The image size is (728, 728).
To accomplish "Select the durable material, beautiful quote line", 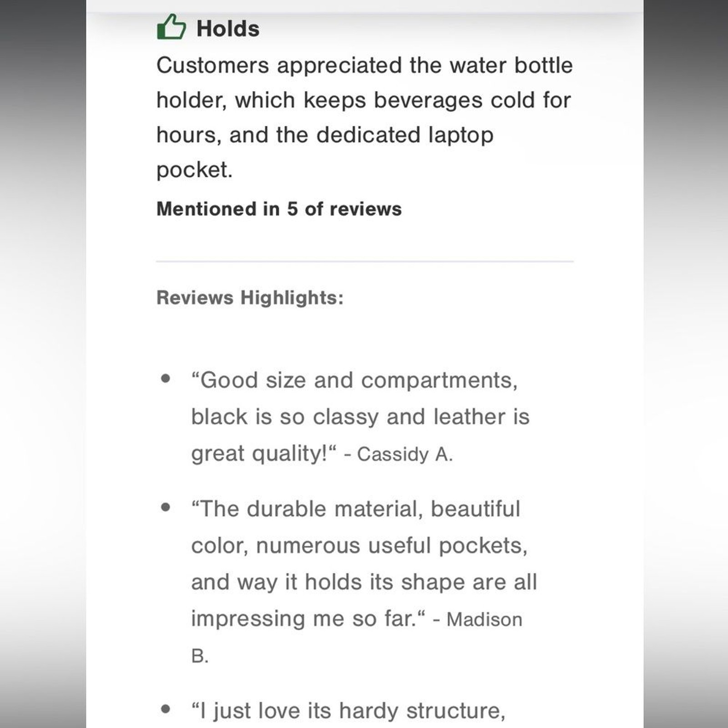I will coord(355,509).
